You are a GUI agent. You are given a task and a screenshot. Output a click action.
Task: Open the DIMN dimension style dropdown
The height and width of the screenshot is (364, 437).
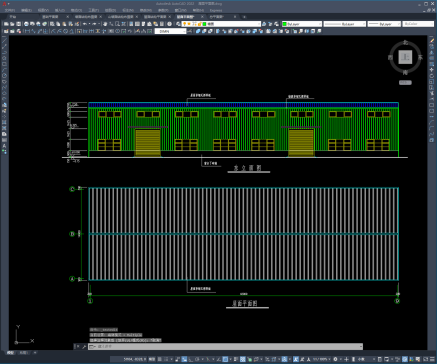click(184, 31)
